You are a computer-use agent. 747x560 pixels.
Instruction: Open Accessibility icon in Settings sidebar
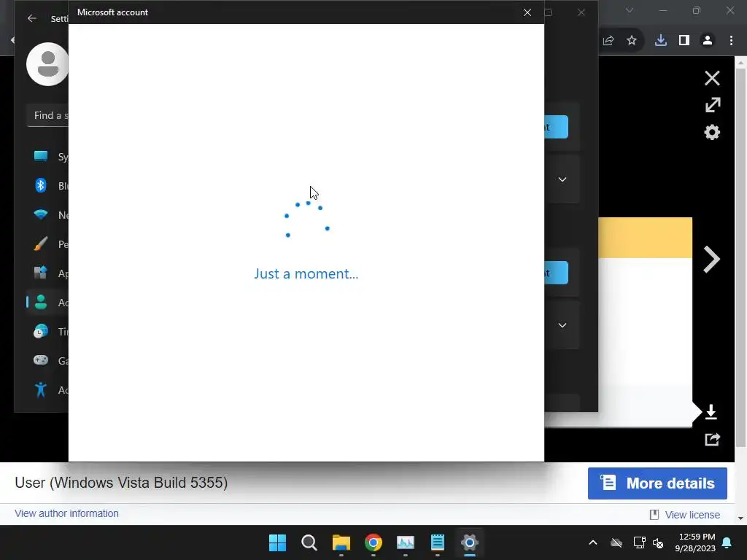coord(41,389)
